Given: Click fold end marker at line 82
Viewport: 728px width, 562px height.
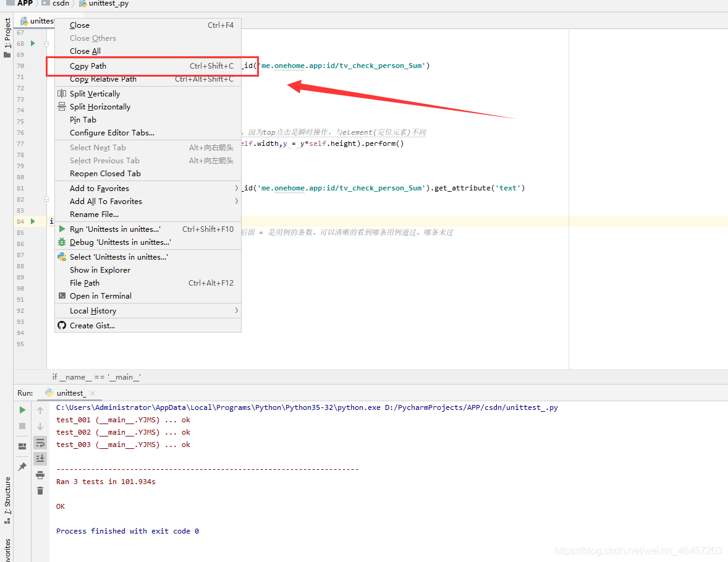Looking at the screenshot, I should [x=46, y=199].
